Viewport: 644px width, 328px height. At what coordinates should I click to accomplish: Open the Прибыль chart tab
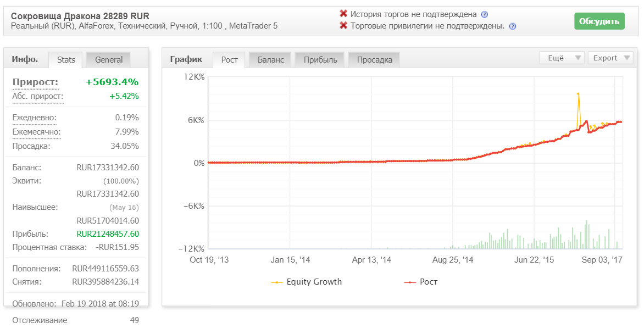(320, 60)
